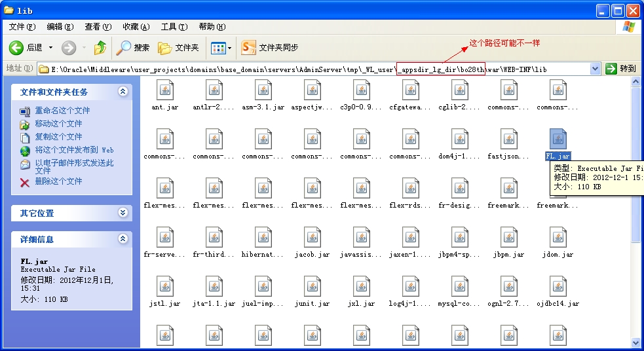The height and width of the screenshot is (351, 644).
Task: Open the Search (搜索) tool
Action: pos(132,48)
